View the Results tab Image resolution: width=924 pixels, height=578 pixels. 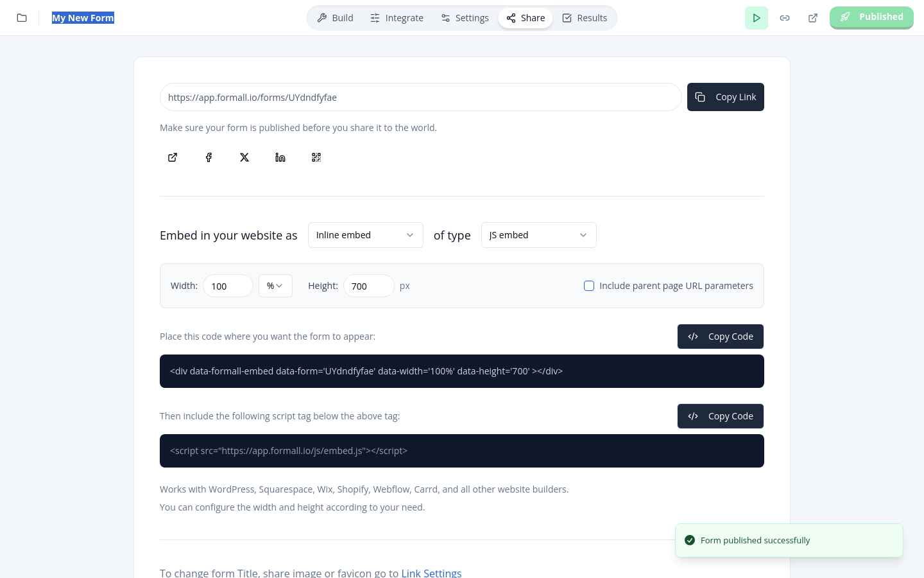585,18
